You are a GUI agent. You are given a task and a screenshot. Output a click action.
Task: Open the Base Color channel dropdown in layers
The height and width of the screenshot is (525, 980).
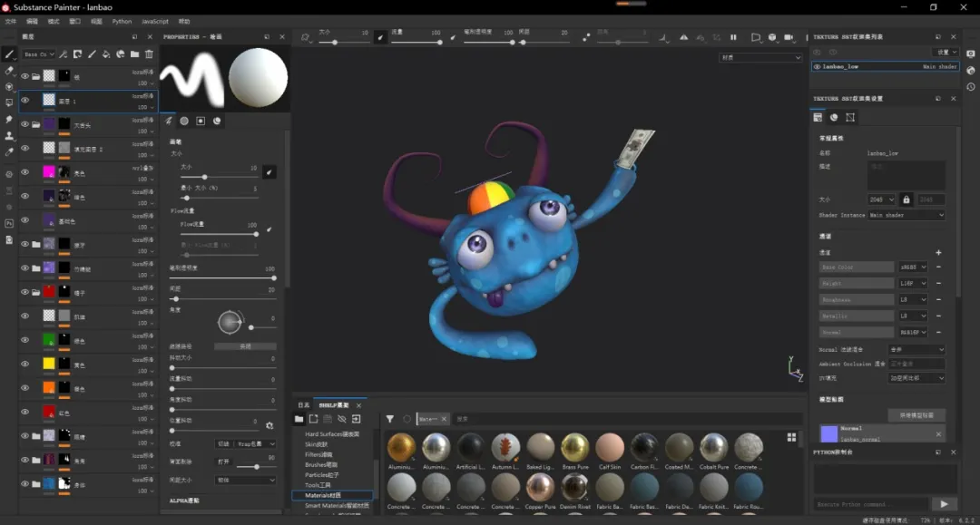pyautogui.click(x=39, y=54)
